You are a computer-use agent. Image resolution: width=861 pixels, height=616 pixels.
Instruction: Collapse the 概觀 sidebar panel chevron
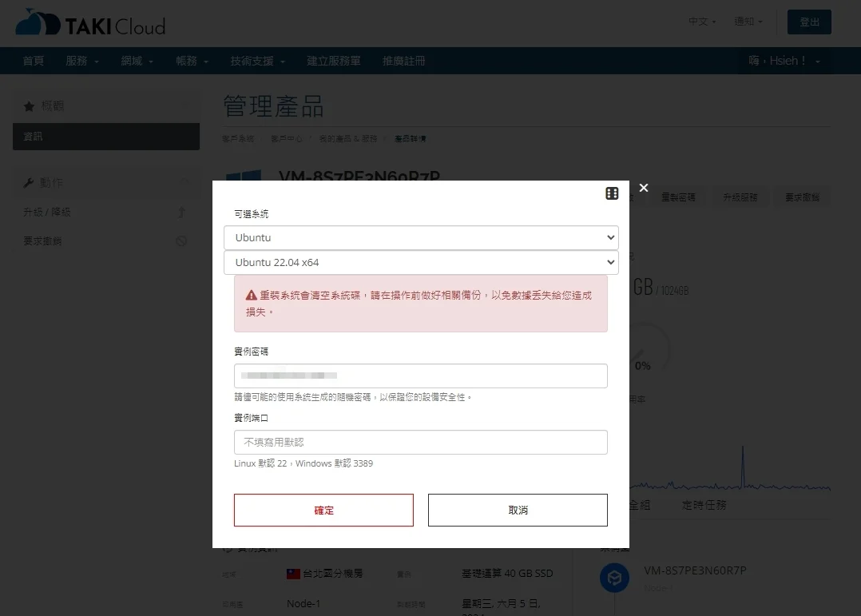pyautogui.click(x=185, y=105)
